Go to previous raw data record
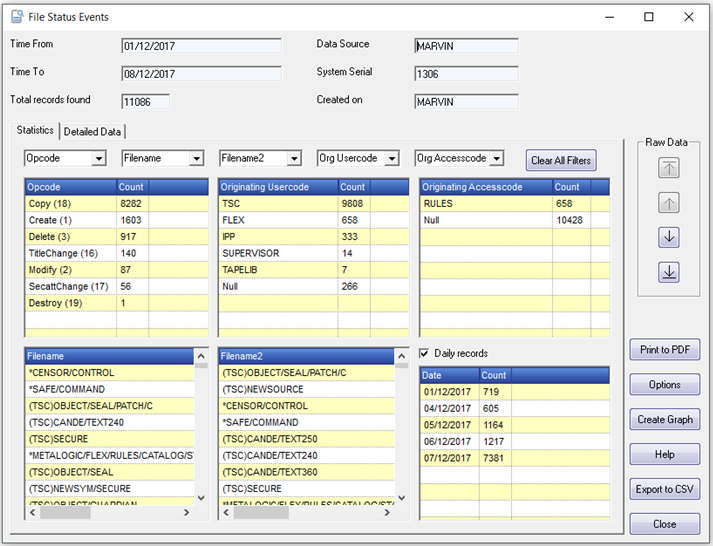The height and width of the screenshot is (546, 713). (668, 202)
